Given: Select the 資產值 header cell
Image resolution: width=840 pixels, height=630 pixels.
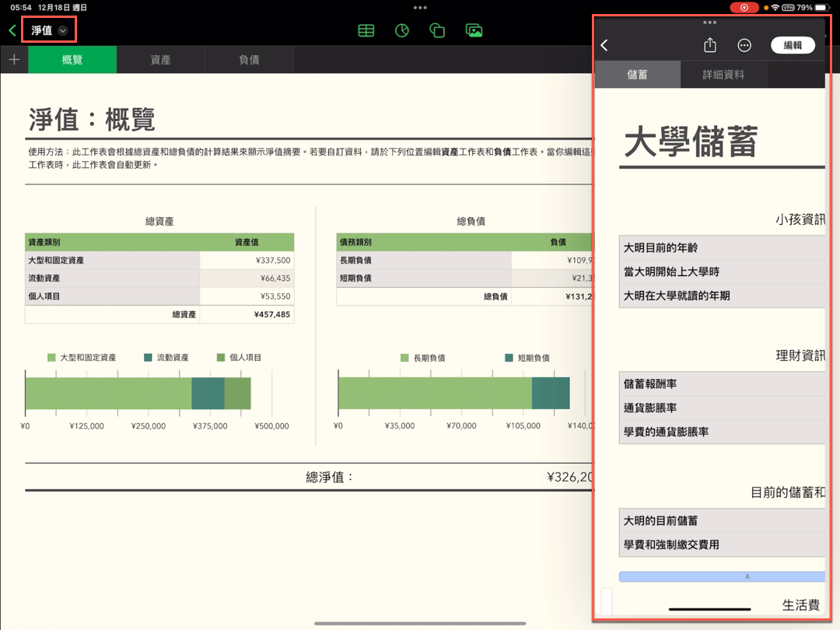Looking at the screenshot, I should [247, 242].
